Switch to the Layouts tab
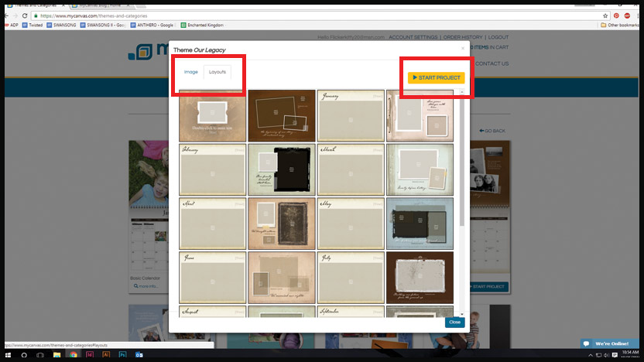Screen dimensions: 644x362 click(x=218, y=72)
